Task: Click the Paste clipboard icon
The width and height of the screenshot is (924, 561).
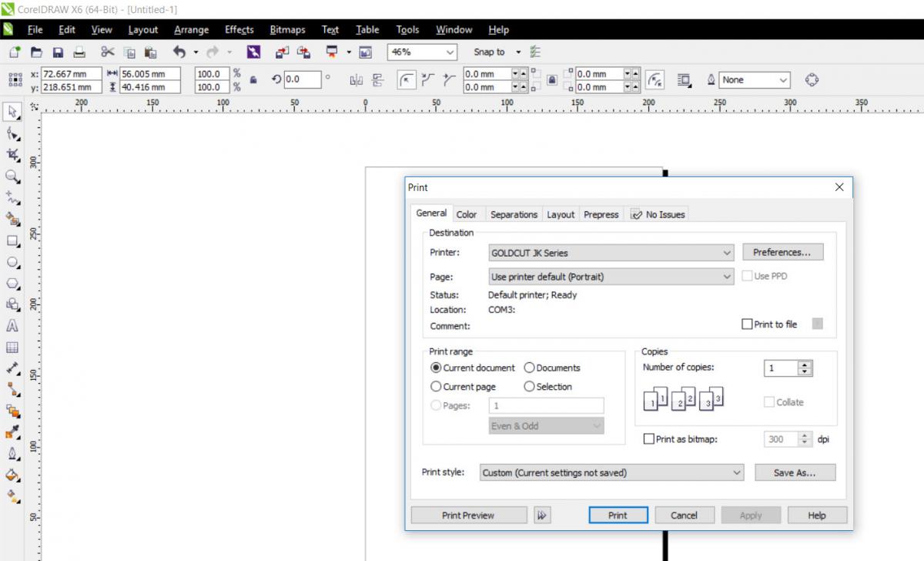Action: 150,52
